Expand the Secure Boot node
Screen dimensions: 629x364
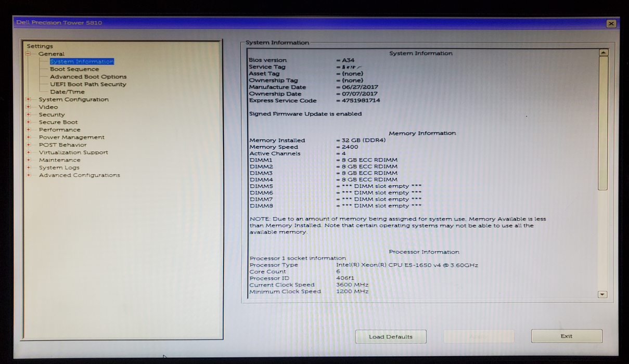[x=28, y=122]
